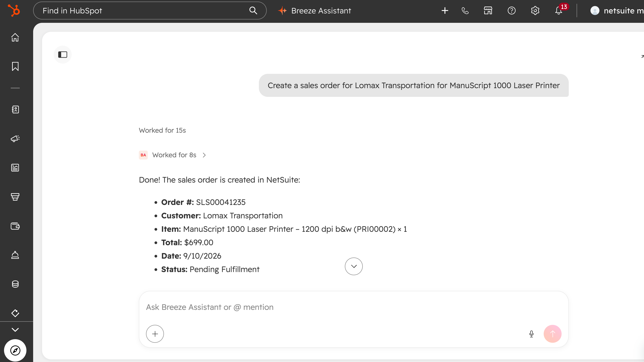644x362 pixels.
Task: Open the netsuite account menu
Action: [616, 11]
